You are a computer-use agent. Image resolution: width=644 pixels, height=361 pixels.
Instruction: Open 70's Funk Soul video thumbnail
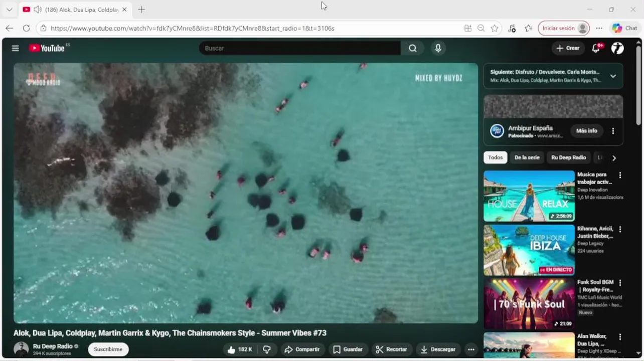pos(529,304)
